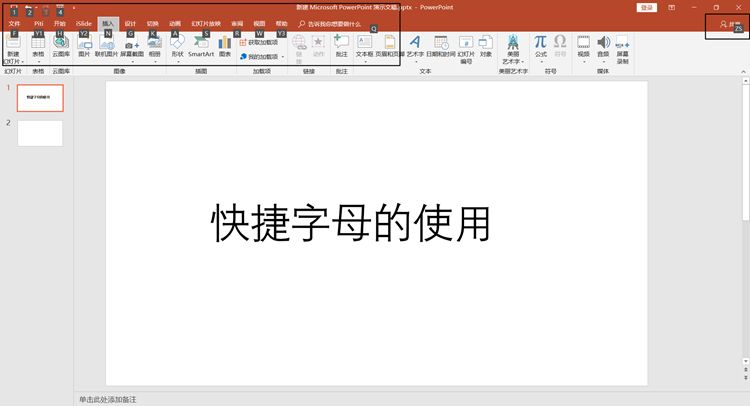
Task: Insert a SmartArt graphic
Action: (201, 46)
